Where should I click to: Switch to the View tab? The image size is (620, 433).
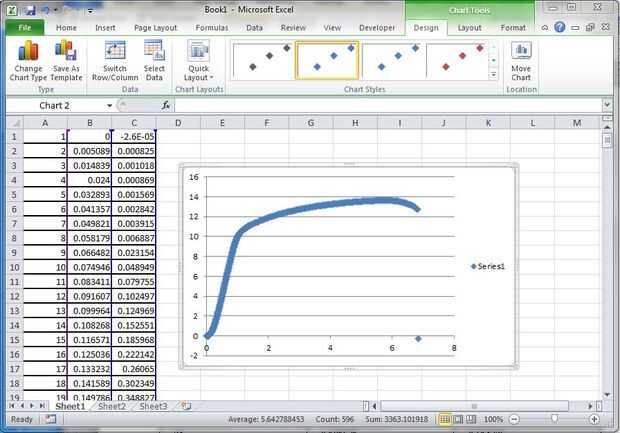pyautogui.click(x=332, y=28)
